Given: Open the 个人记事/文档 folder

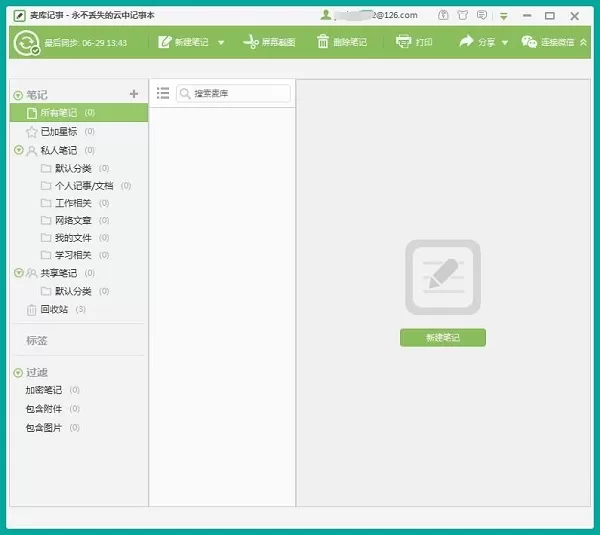Looking at the screenshot, I should (84, 186).
